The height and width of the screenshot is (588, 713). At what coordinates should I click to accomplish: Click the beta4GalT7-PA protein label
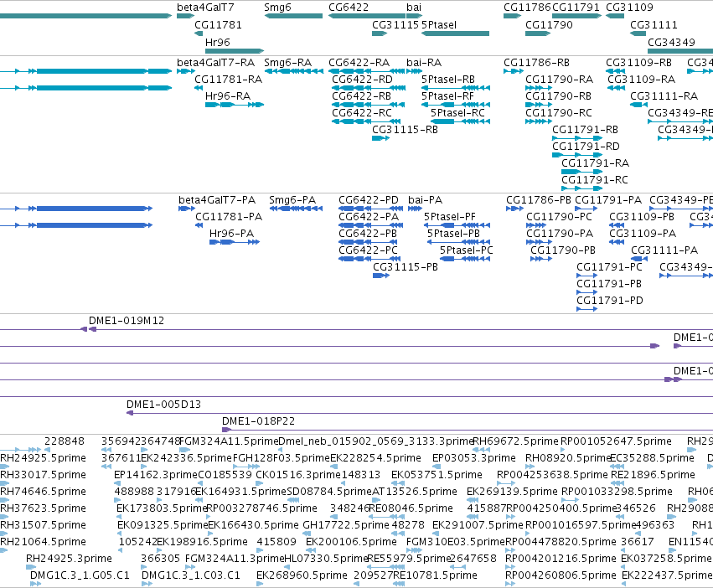click(x=217, y=199)
